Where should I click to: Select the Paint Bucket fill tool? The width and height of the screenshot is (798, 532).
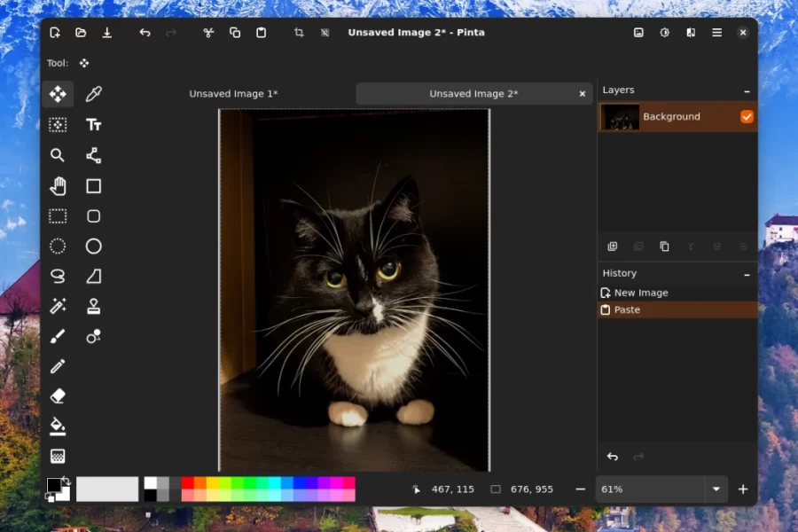click(x=58, y=426)
